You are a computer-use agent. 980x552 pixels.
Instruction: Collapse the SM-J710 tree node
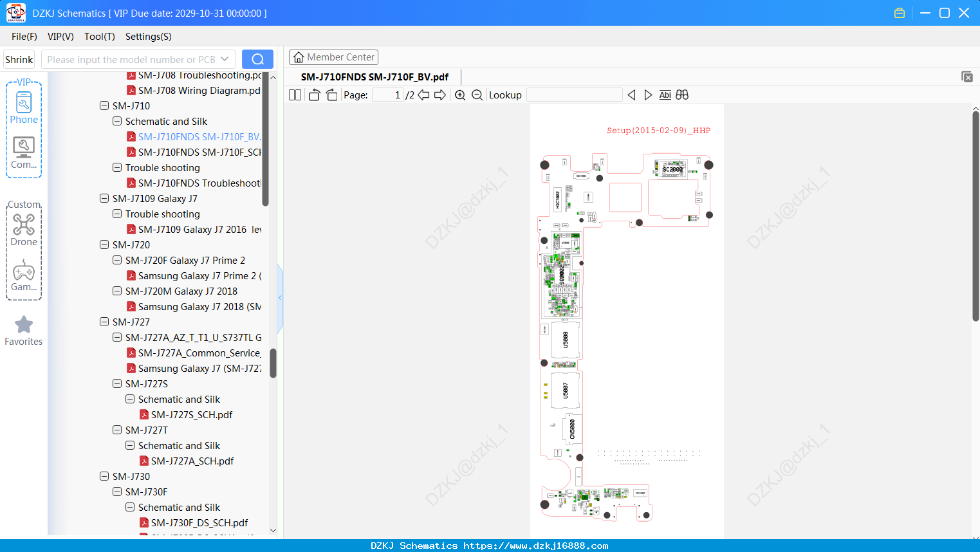[x=104, y=106]
